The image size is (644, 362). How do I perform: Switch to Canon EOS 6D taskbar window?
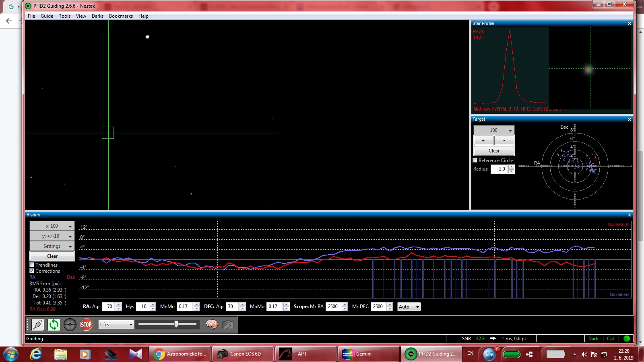pos(243,354)
